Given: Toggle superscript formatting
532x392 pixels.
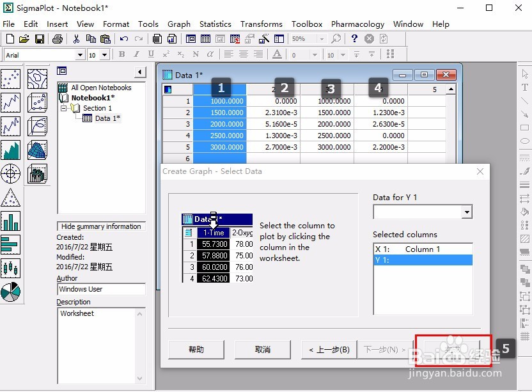Looking at the screenshot, I should 166,54.
